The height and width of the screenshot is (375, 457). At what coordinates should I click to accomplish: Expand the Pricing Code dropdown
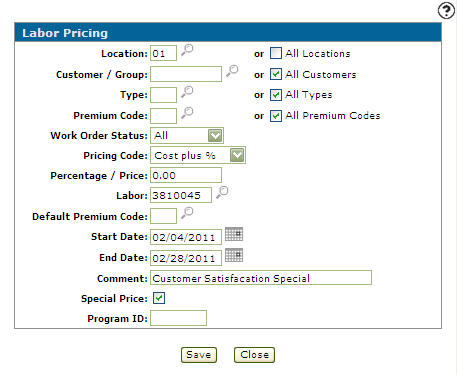click(198, 155)
